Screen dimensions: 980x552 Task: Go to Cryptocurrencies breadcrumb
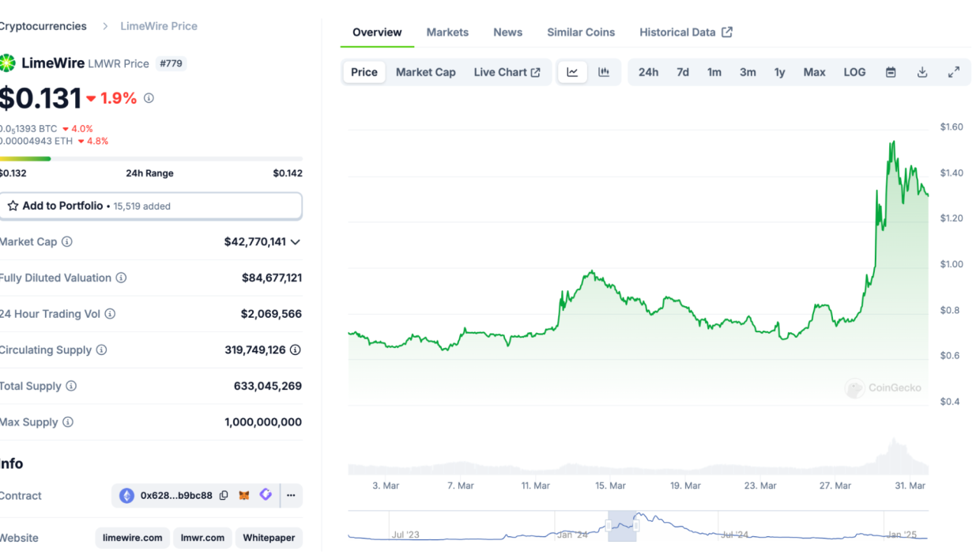tap(43, 26)
